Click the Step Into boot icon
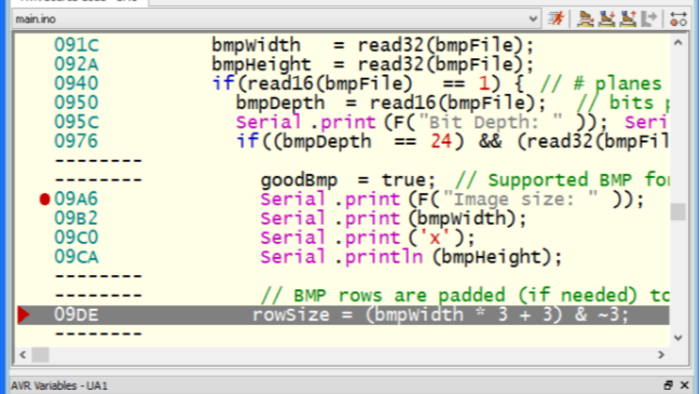This screenshot has height=394, width=700. 607,19
